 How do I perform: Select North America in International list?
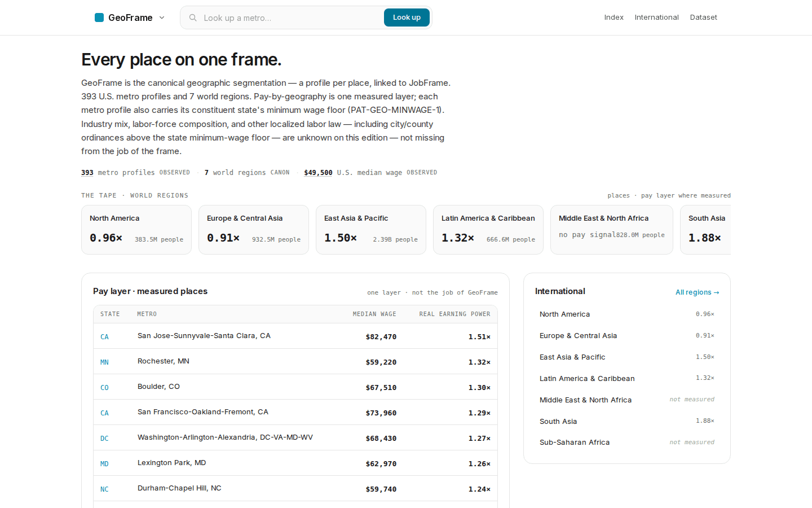click(627, 314)
